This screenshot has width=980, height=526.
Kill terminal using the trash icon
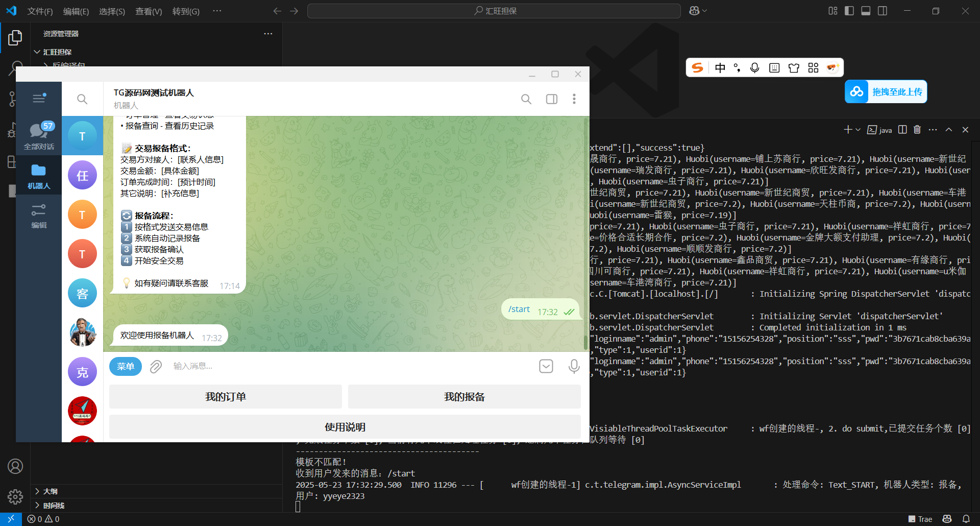(x=917, y=130)
